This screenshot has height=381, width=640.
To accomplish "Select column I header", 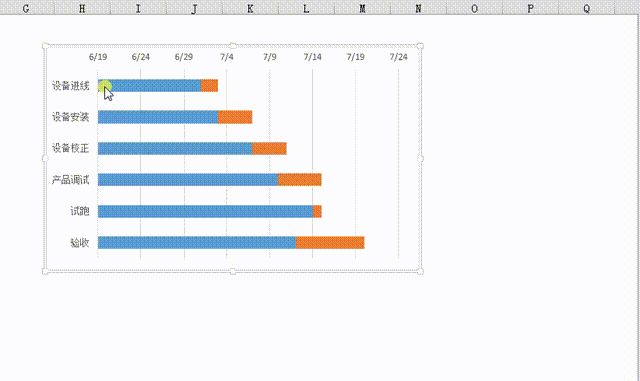I will pyautogui.click(x=138, y=8).
